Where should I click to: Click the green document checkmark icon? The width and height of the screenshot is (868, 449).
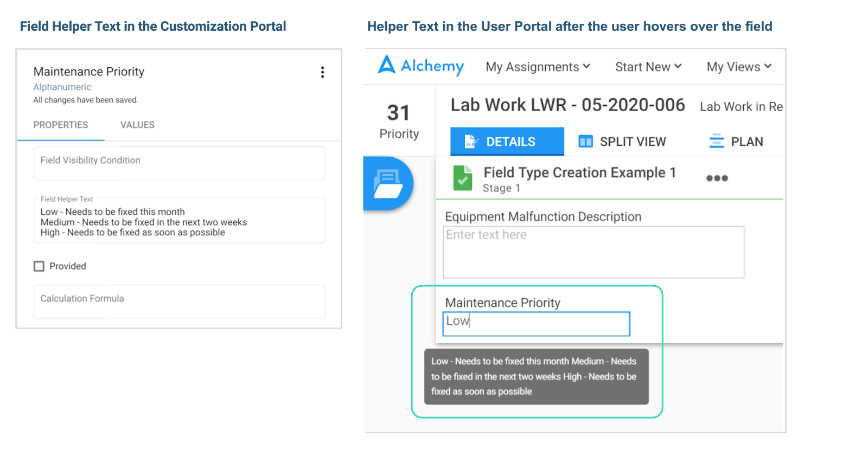[463, 178]
